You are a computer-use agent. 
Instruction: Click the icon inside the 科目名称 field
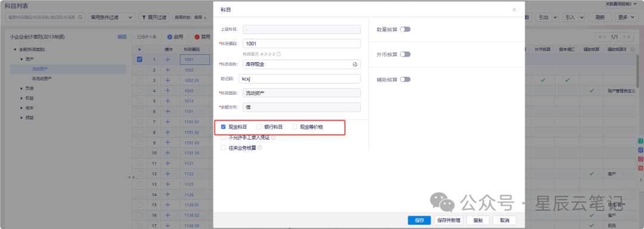355,64
